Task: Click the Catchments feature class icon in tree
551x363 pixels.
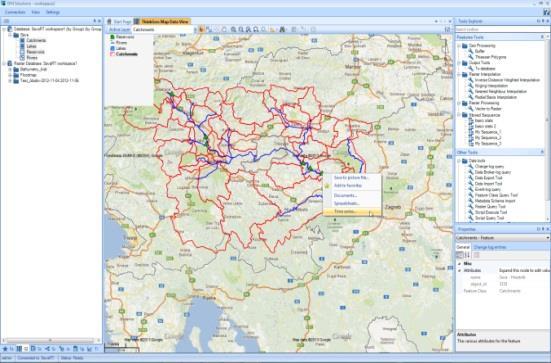Action: (22, 40)
